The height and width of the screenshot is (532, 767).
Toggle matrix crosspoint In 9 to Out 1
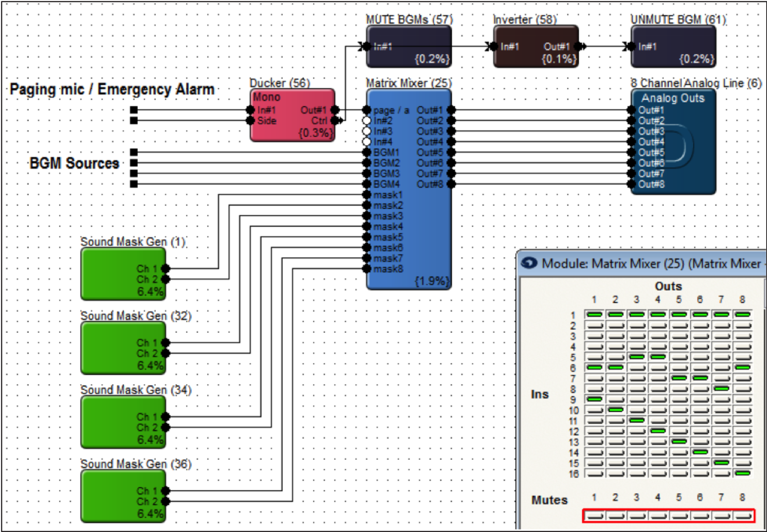click(595, 399)
